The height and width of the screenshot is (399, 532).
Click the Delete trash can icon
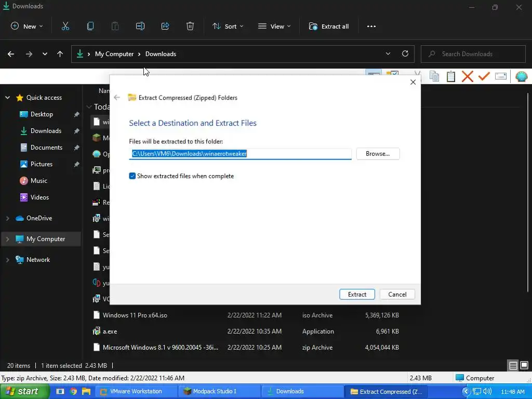tap(190, 26)
